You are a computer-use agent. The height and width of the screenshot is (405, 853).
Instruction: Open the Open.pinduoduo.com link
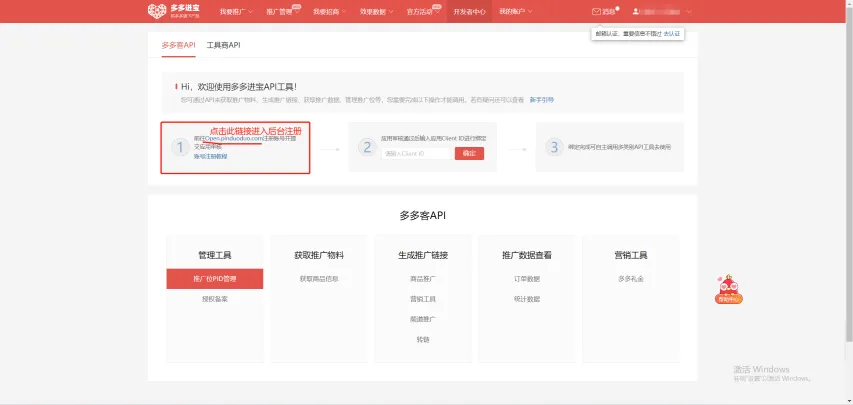233,139
